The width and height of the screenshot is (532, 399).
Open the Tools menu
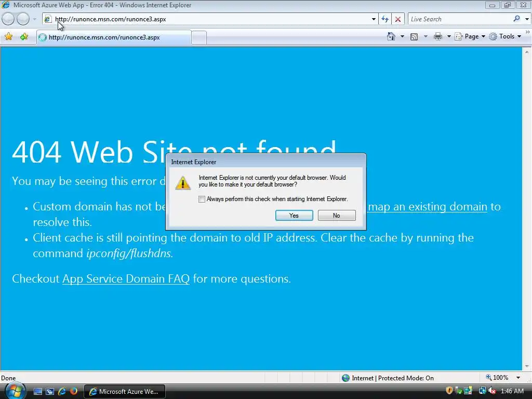click(x=505, y=36)
